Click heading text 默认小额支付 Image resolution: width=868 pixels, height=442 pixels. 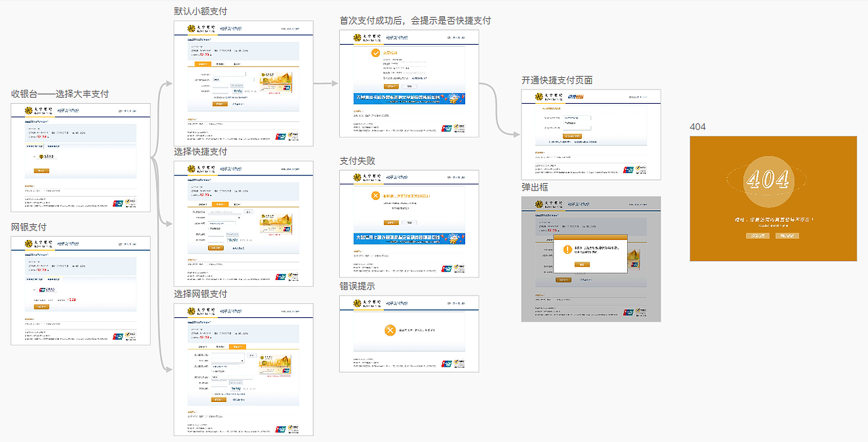pyautogui.click(x=201, y=11)
